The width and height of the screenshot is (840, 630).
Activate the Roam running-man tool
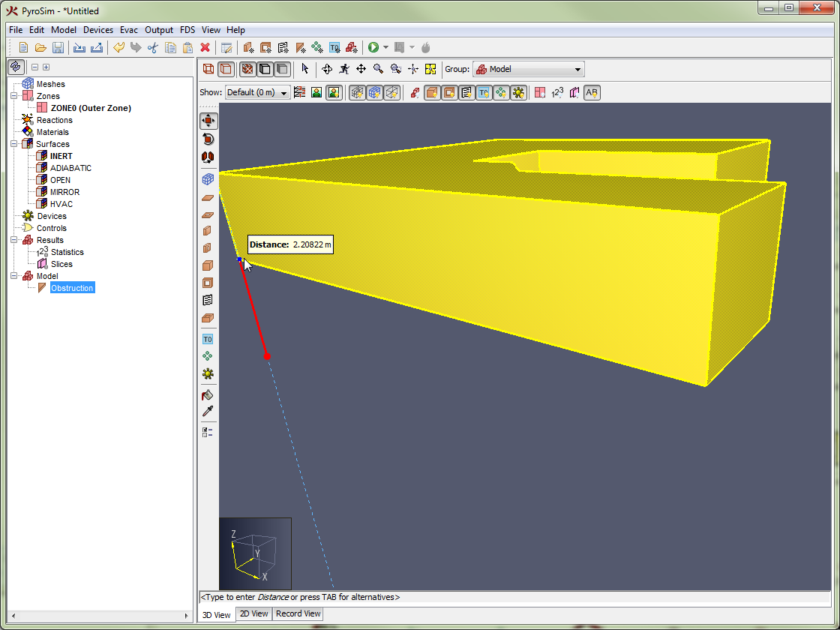pyautogui.click(x=344, y=68)
